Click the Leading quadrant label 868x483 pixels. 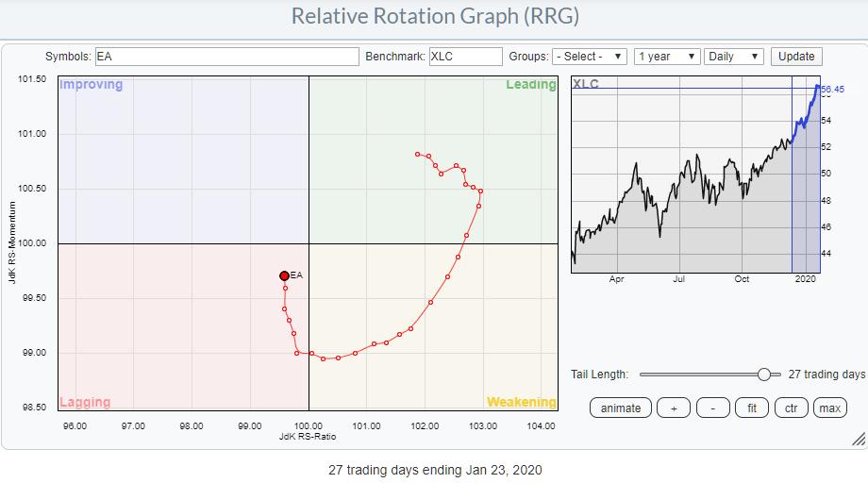click(530, 85)
